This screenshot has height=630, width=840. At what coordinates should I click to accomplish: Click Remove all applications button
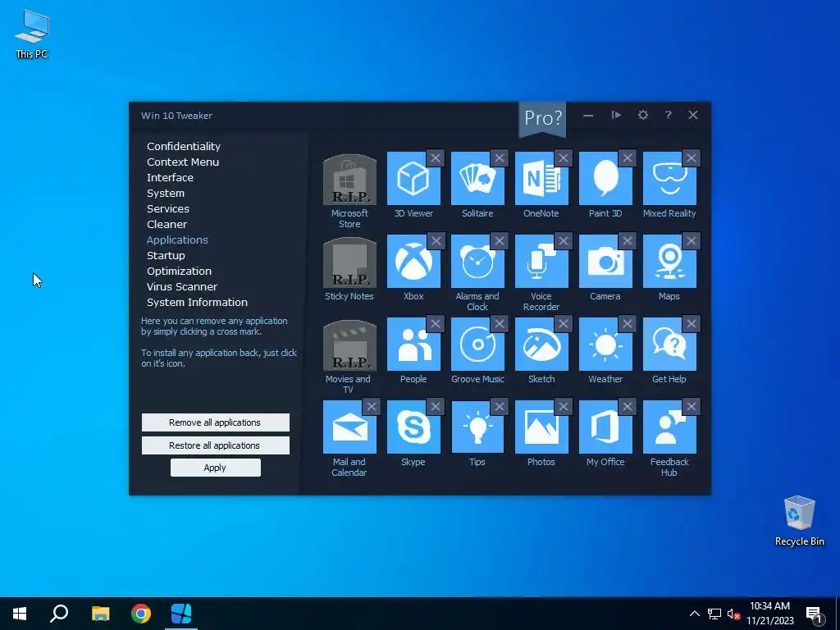click(x=216, y=422)
